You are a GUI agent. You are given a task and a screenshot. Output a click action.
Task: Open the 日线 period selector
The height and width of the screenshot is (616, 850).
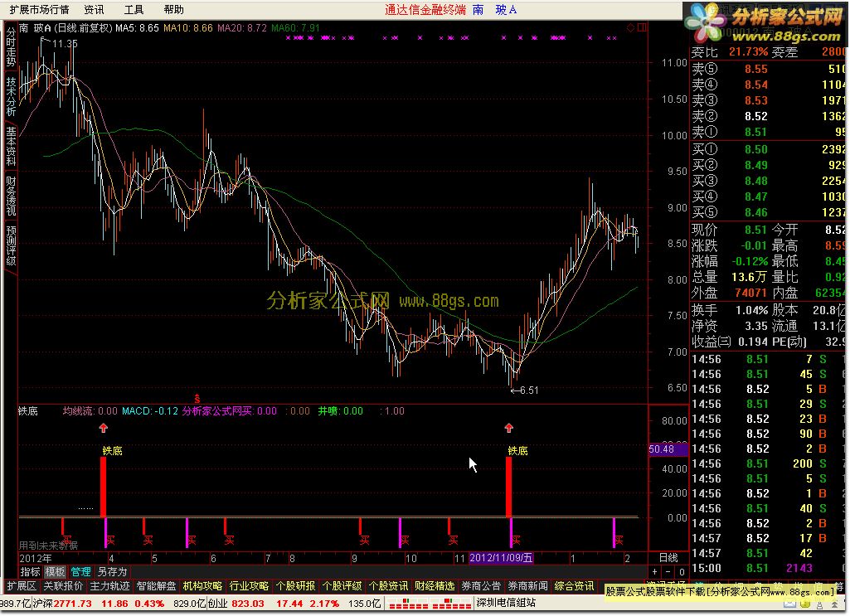click(x=668, y=558)
